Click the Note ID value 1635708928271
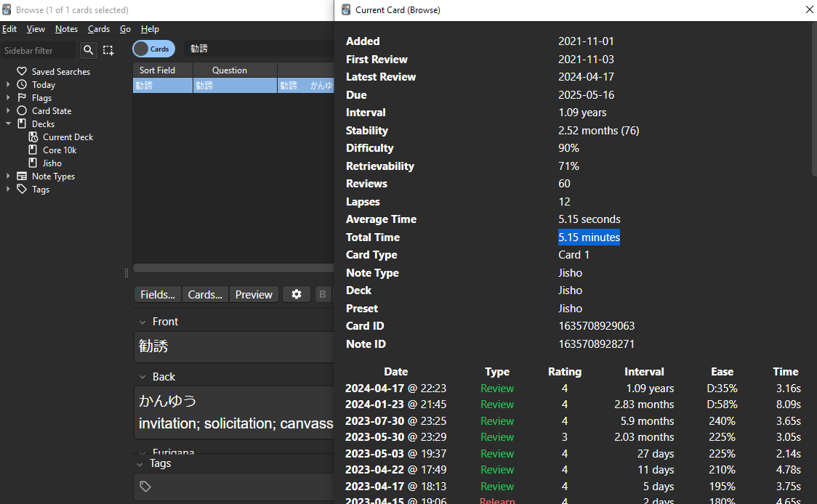The width and height of the screenshot is (817, 504). (597, 344)
